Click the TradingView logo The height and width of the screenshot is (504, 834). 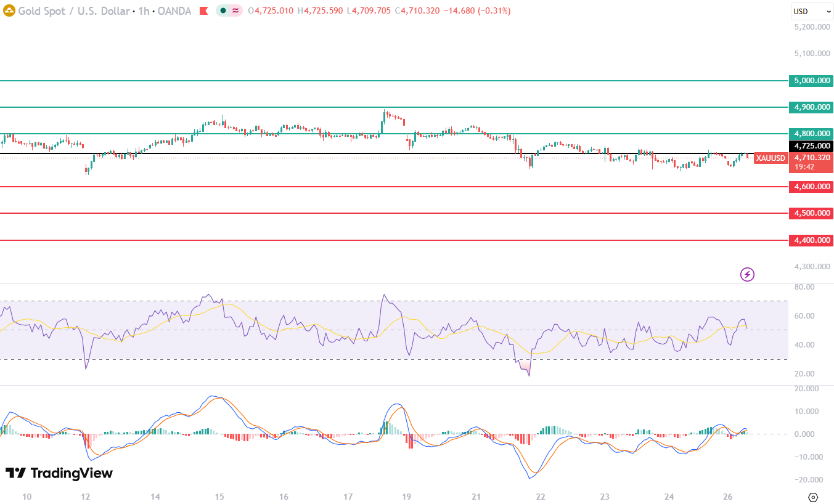coord(59,473)
